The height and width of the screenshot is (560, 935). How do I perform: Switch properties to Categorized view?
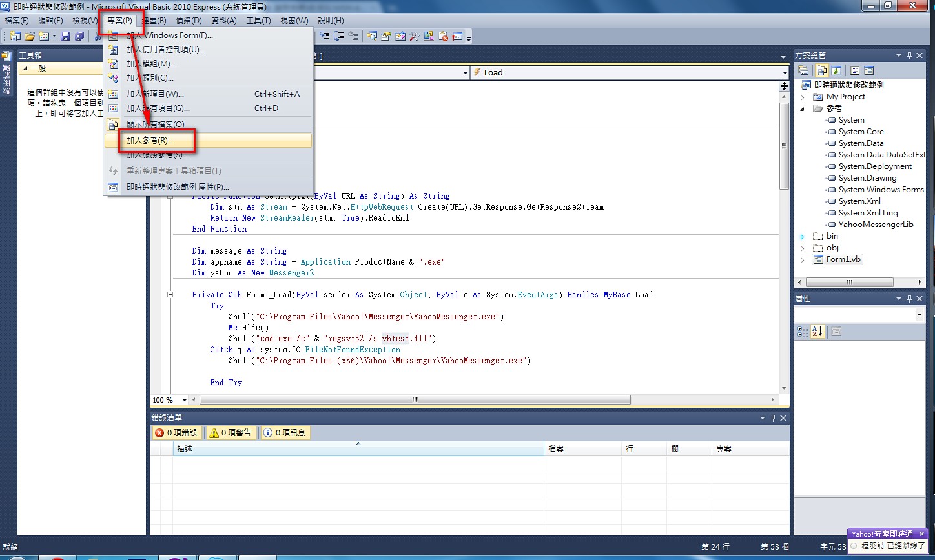tap(803, 332)
